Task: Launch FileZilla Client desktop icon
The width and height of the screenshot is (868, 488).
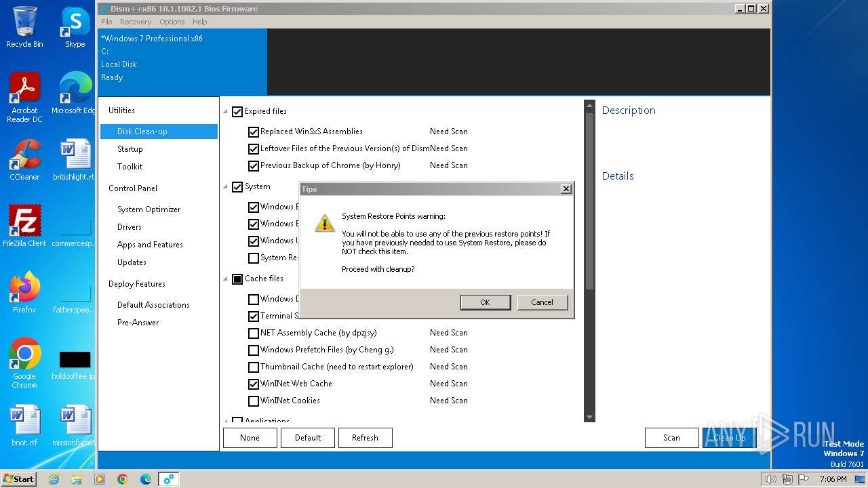Action: [24, 226]
